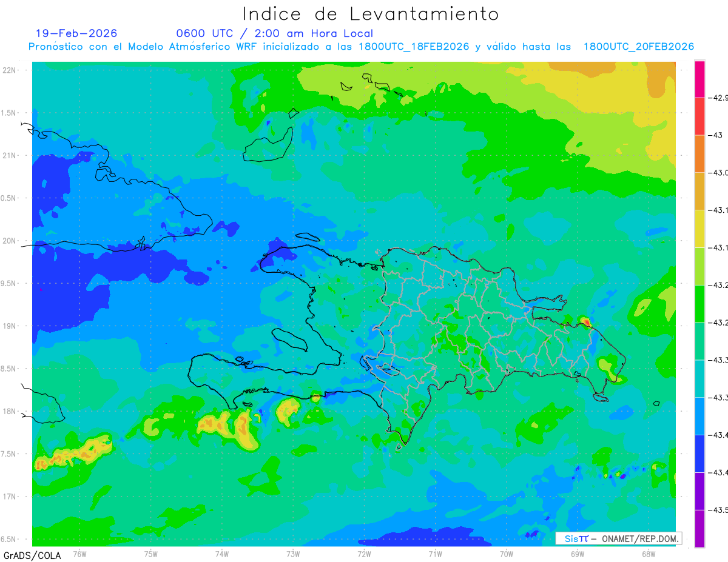728x562 pixels.
Task: Click the '70W' longitude label
Action: pos(507,554)
